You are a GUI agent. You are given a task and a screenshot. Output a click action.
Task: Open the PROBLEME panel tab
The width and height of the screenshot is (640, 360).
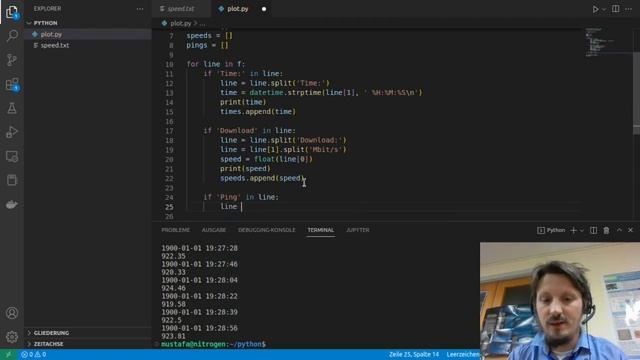click(x=176, y=230)
